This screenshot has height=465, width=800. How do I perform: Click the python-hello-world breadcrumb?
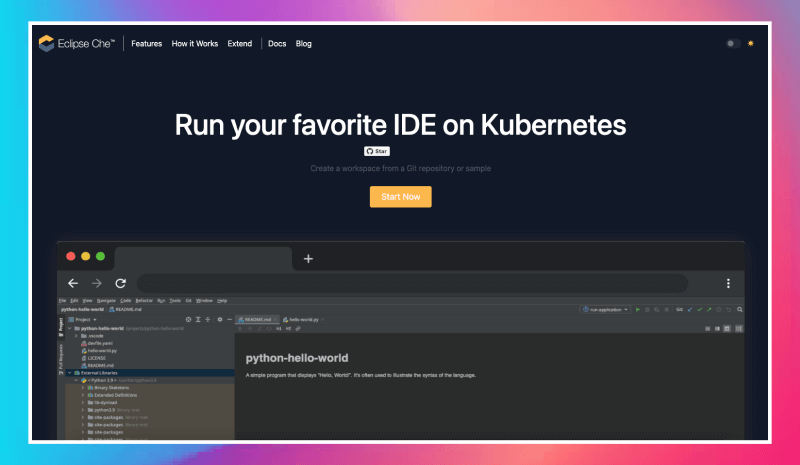pyautogui.click(x=82, y=309)
